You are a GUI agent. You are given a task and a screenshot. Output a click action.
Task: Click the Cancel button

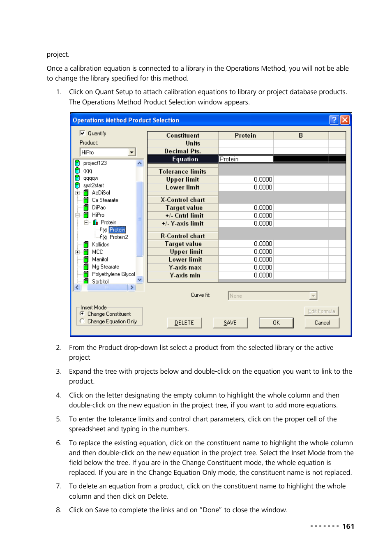tap(322, 323)
